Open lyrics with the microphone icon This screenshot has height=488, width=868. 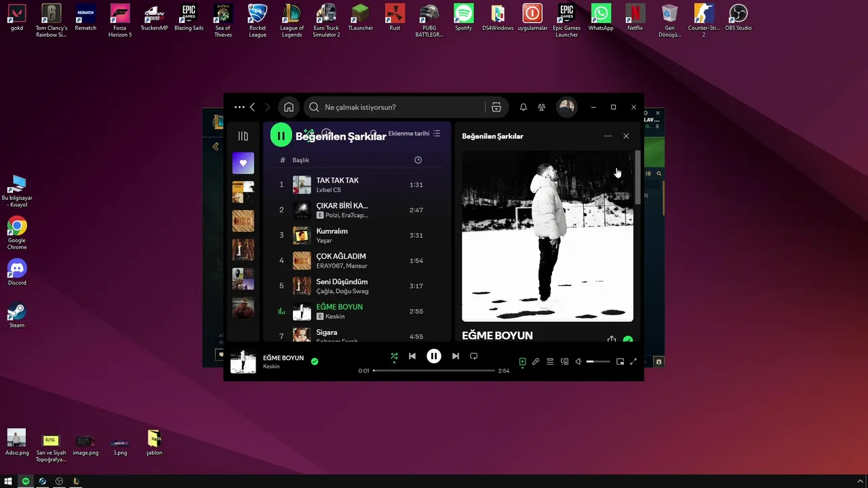click(536, 362)
